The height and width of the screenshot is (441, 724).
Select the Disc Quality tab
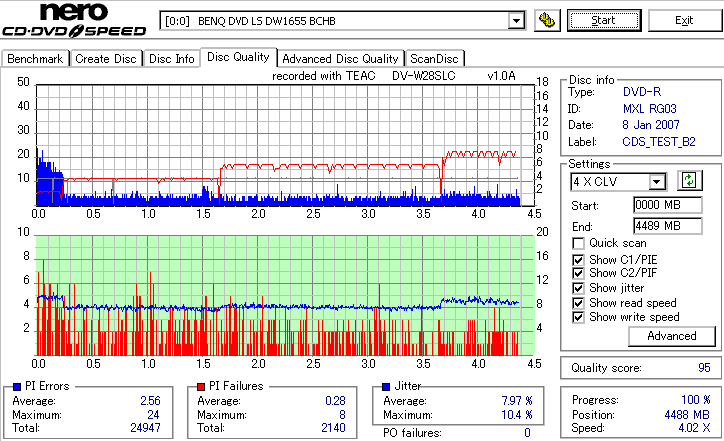point(238,57)
